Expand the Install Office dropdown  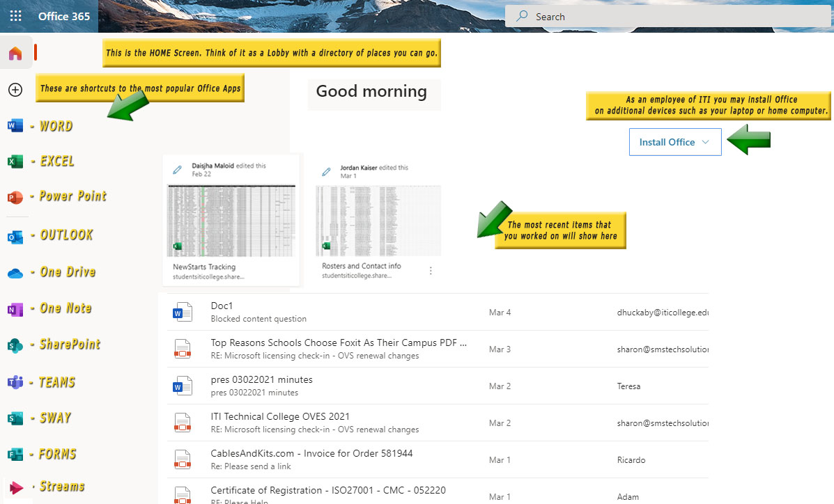[x=674, y=142]
